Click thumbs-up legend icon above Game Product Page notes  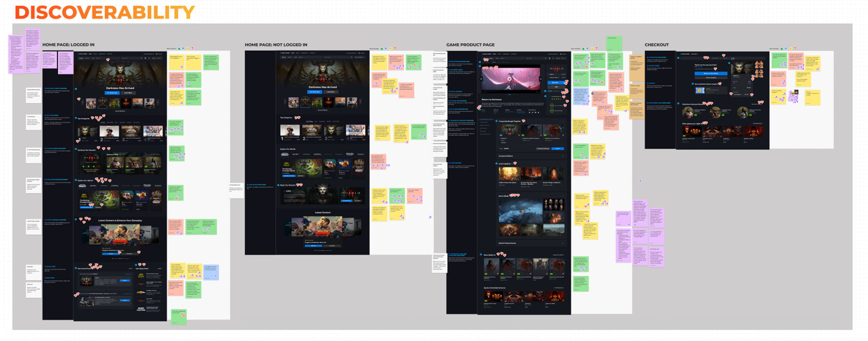[x=583, y=48]
